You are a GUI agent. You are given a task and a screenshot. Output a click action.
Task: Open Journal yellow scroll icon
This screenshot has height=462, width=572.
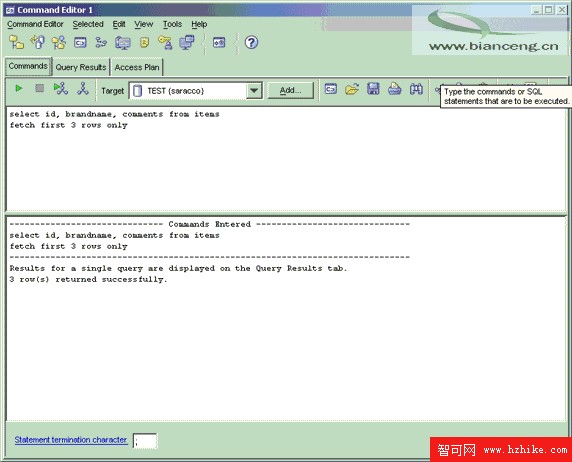click(144, 42)
